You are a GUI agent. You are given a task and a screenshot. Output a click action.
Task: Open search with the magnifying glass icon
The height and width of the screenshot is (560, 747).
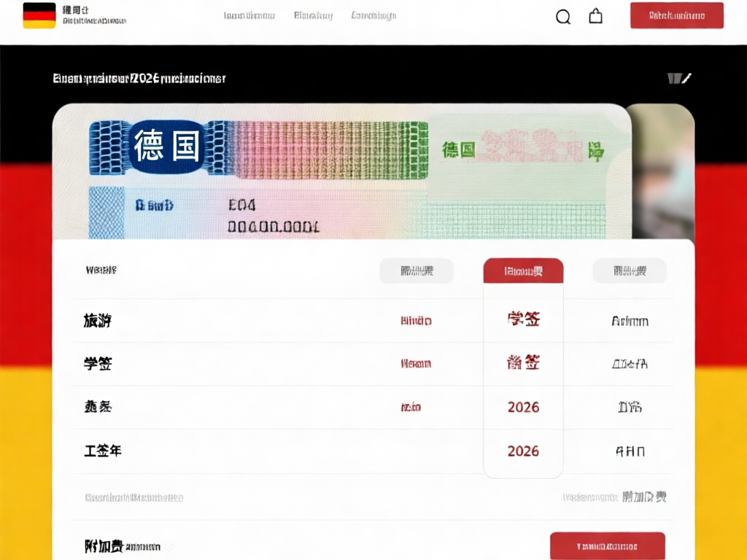coord(563,17)
